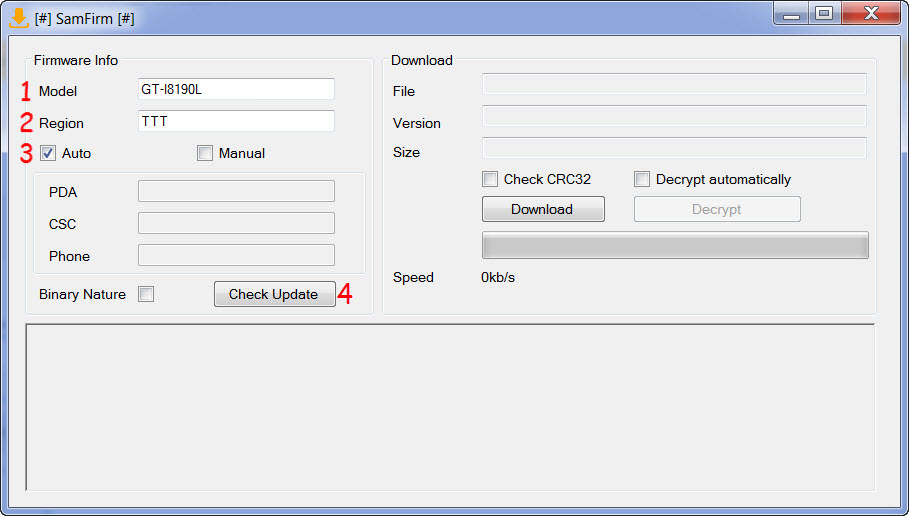Click the CSC text box
The image size is (909, 516).
coord(236,223)
